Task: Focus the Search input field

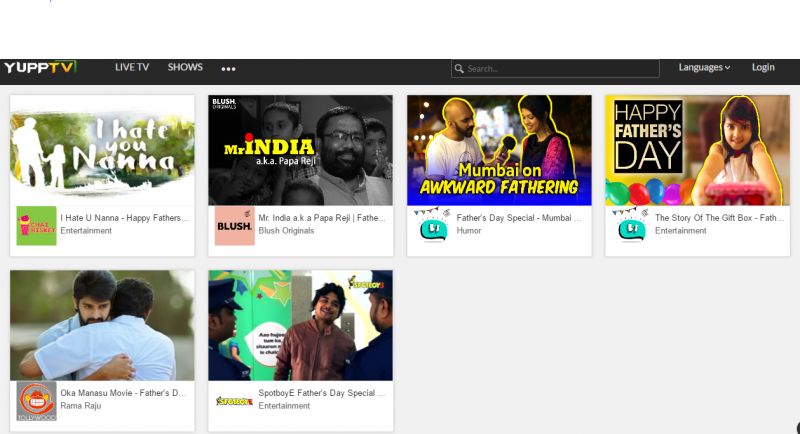Action: coord(555,68)
